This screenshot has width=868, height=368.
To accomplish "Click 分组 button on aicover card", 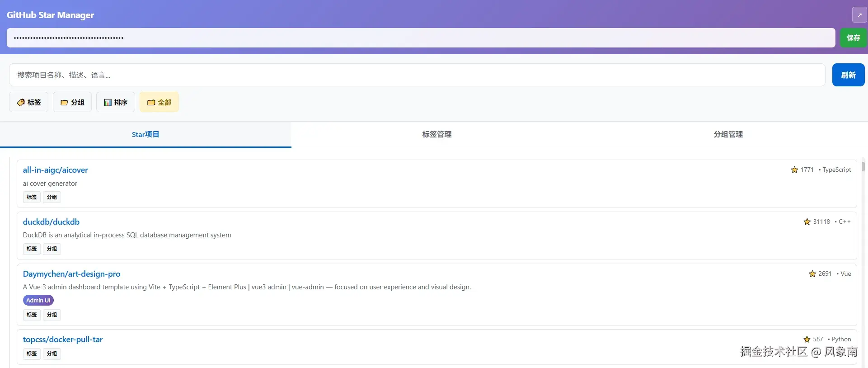I will [x=52, y=197].
